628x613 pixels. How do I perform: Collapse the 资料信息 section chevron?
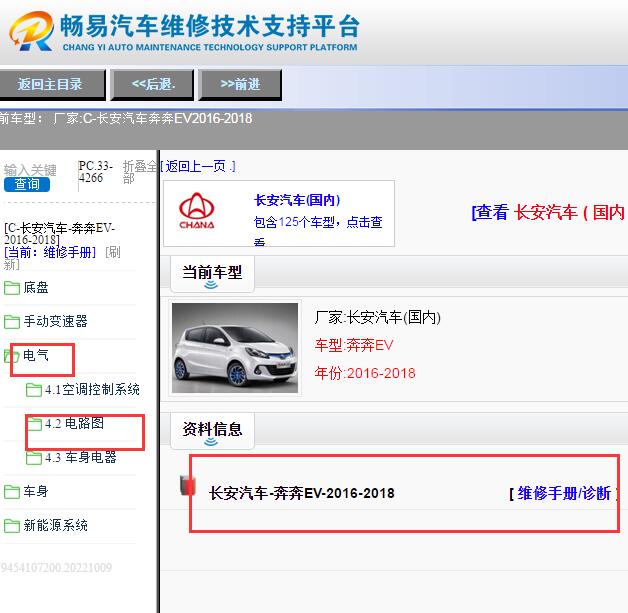coord(211,441)
